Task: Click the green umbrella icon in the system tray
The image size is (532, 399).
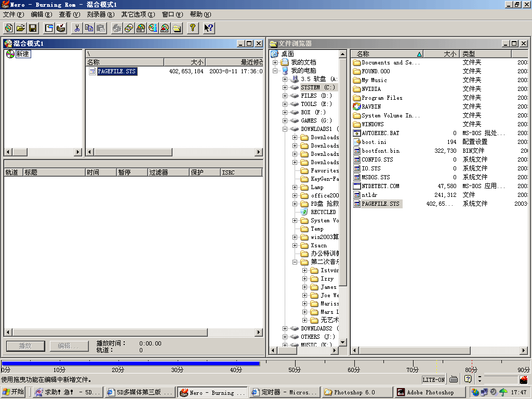Action: [503, 392]
